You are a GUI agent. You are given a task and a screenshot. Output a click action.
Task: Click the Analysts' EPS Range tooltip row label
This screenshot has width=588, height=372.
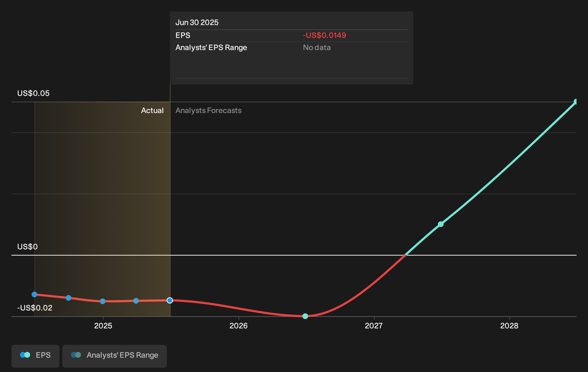211,48
